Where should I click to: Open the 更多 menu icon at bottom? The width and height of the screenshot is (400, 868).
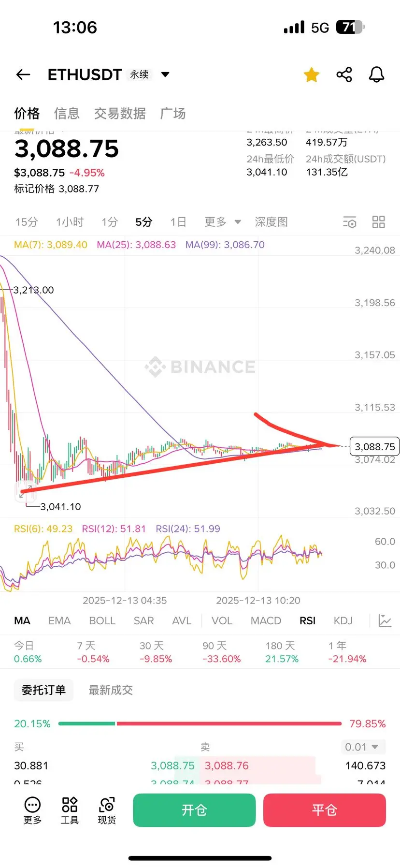click(x=32, y=810)
